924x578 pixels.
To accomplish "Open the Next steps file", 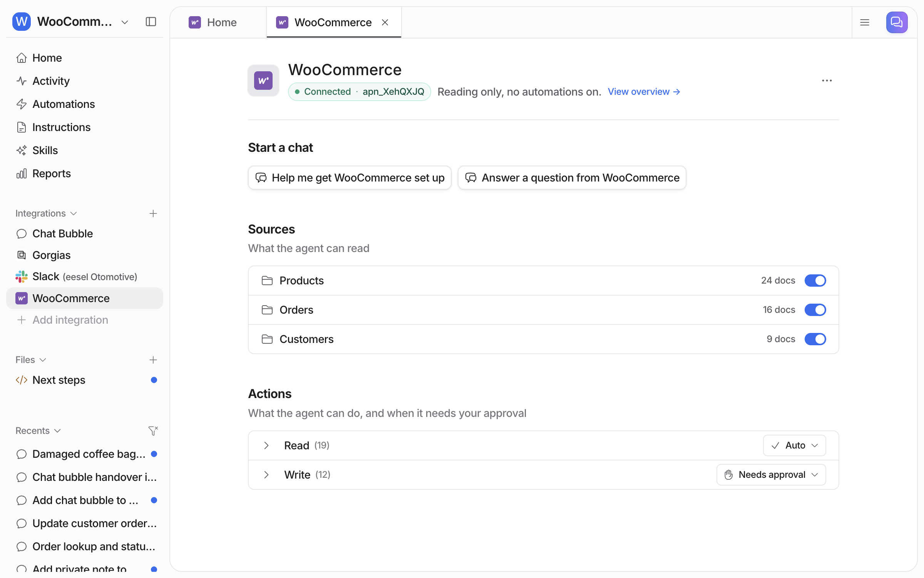I will [x=85, y=380].
